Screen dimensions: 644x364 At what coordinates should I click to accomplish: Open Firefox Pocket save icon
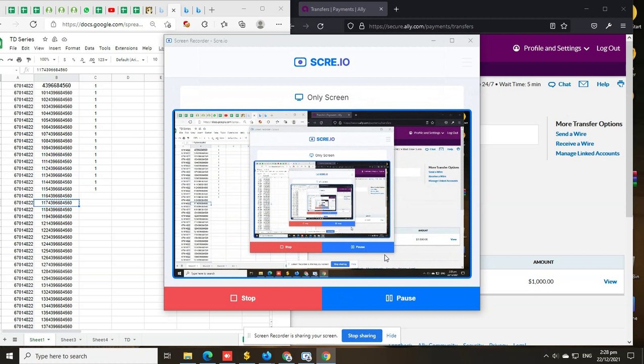594,26
